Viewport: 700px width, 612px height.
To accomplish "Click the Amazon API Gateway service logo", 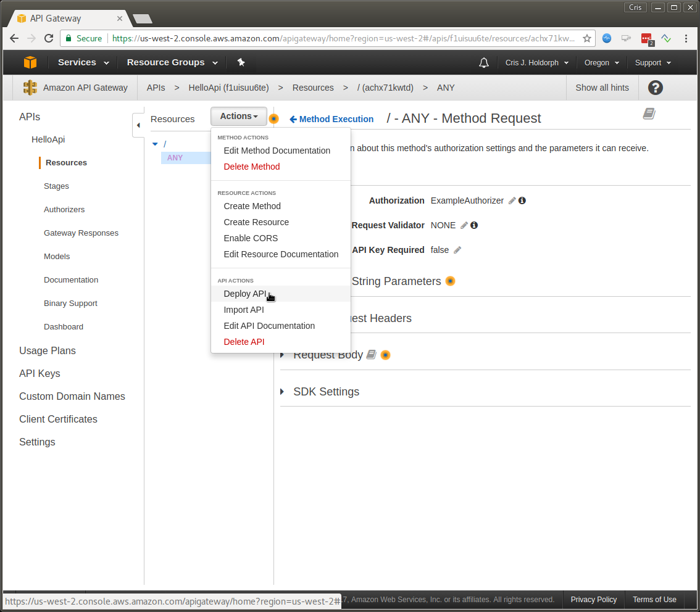I will coord(30,88).
